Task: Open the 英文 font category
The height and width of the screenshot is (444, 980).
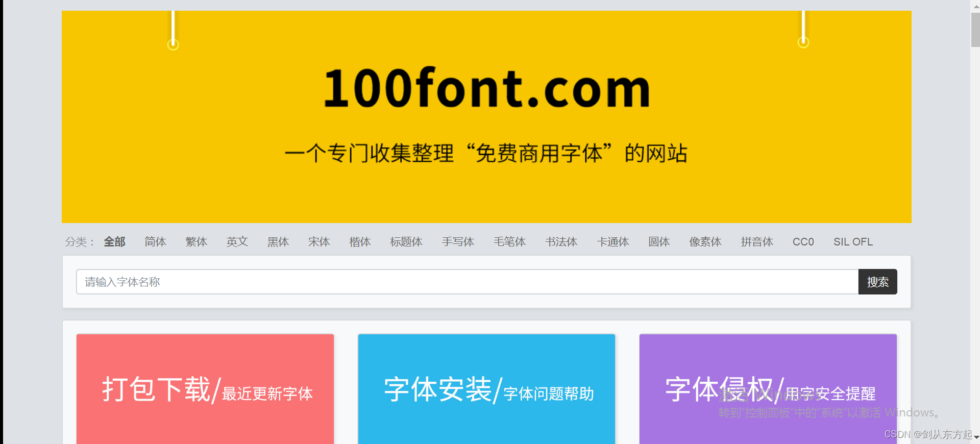Action: (x=237, y=242)
